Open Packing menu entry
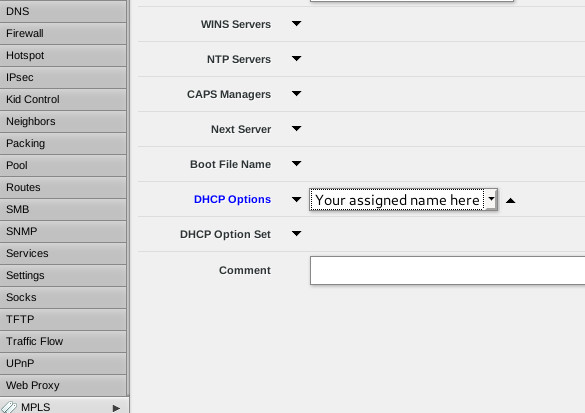 [x=63, y=143]
